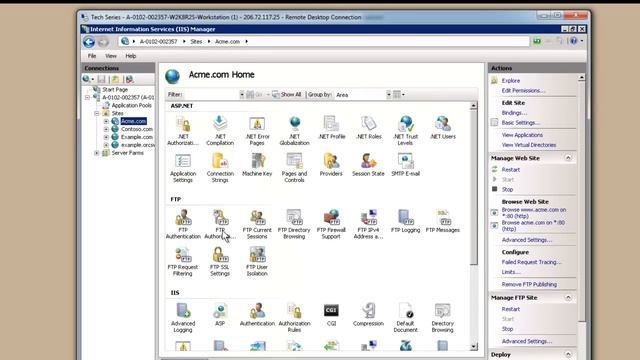Restart the web site
Viewport: 640px width, 360px height.
(511, 170)
